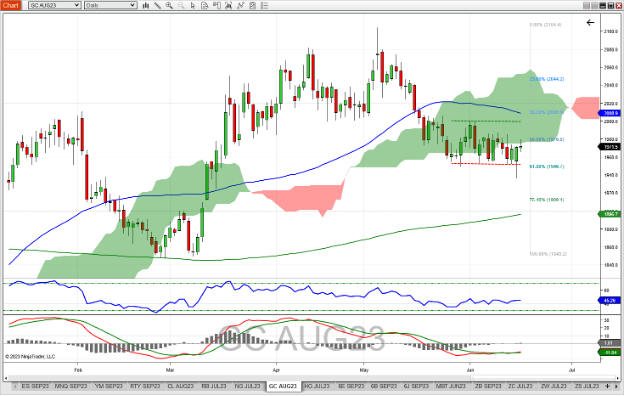Select the 61.80% Fibonacci level label
Image resolution: width=624 pixels, height=396 pixels.
[547, 167]
